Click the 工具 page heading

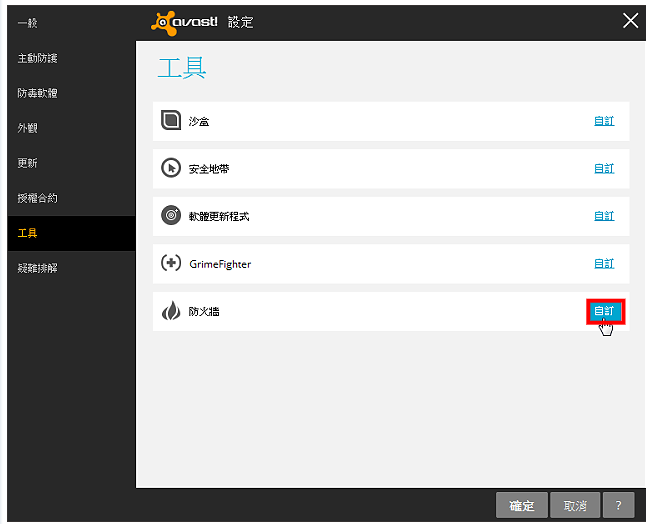(x=182, y=68)
